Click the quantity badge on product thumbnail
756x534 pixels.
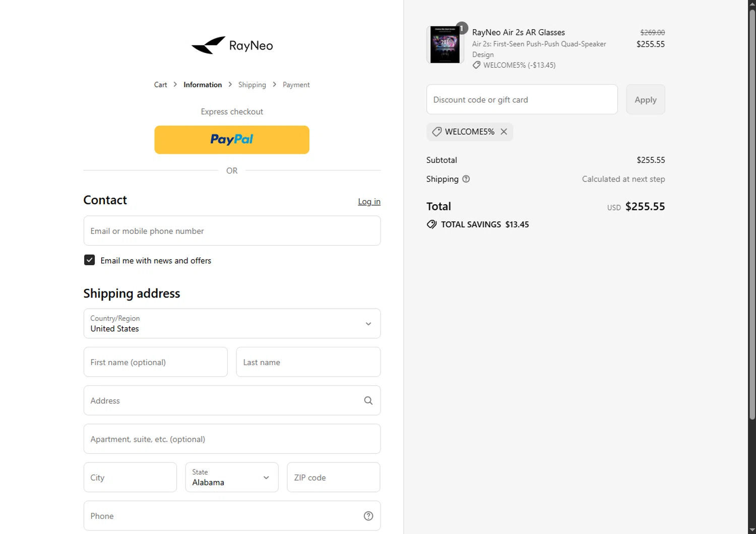click(462, 28)
